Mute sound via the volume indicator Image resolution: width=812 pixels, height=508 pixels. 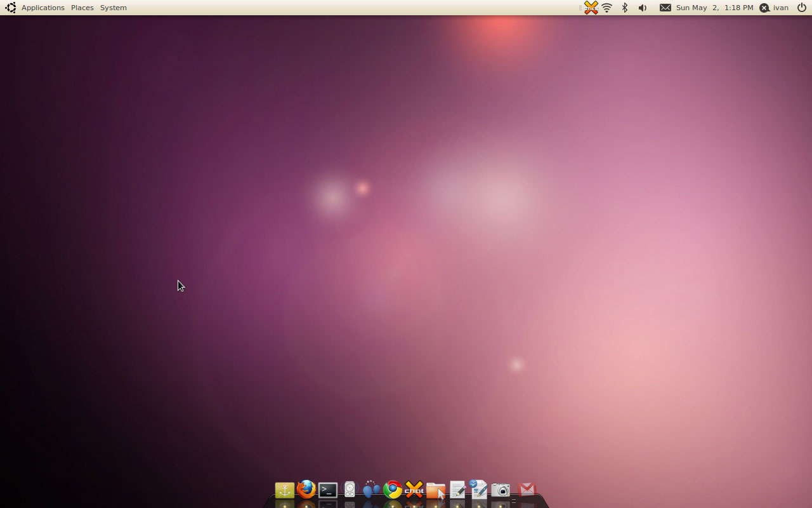click(642, 8)
